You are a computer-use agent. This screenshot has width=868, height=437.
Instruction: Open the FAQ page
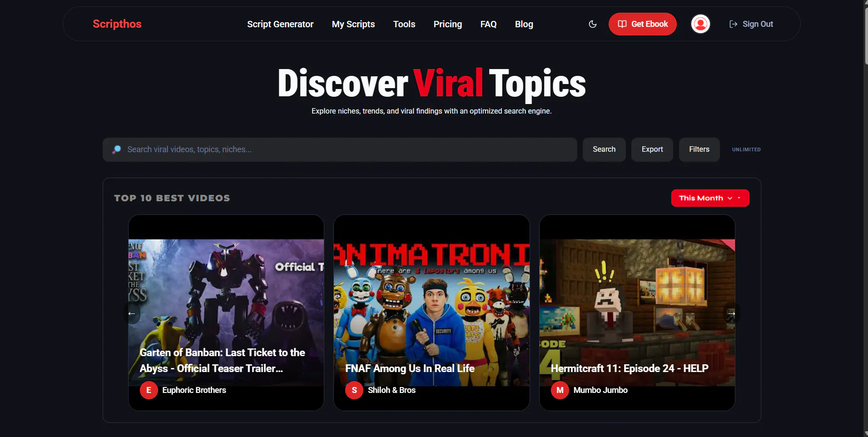click(x=489, y=24)
